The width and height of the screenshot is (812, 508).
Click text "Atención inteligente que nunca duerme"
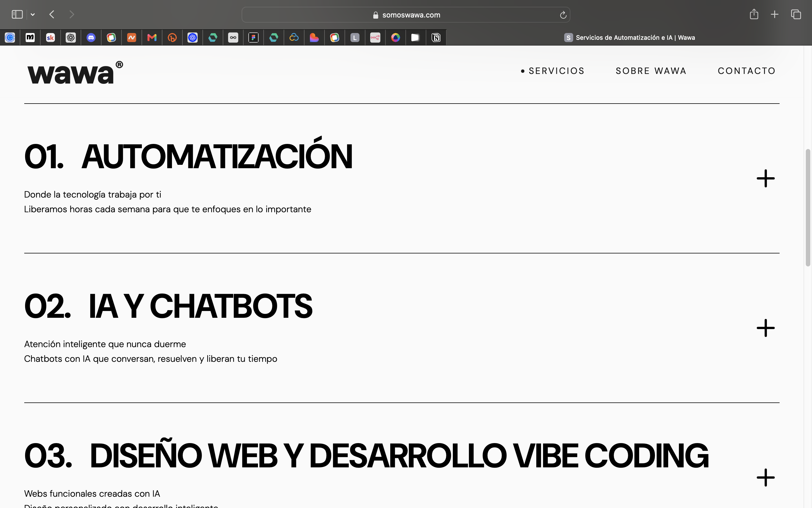pyautogui.click(x=105, y=344)
